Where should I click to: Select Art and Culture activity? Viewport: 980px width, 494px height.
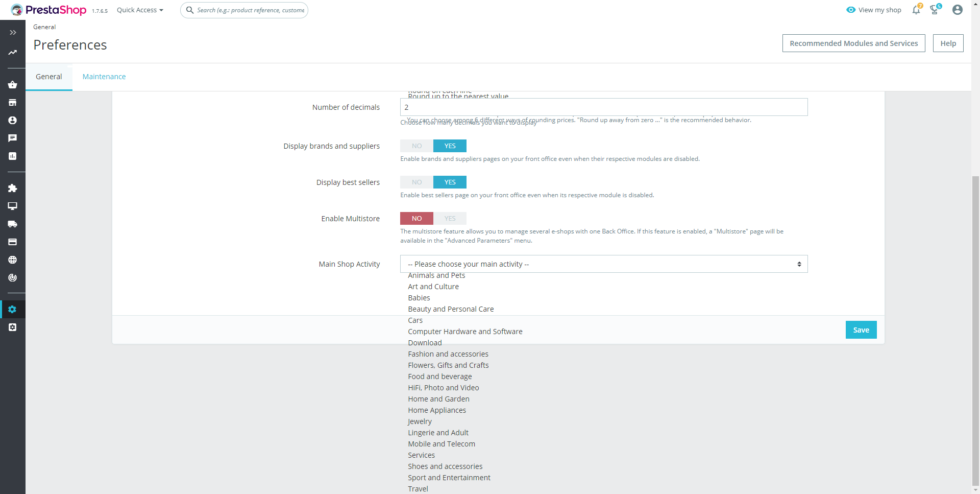pyautogui.click(x=433, y=287)
